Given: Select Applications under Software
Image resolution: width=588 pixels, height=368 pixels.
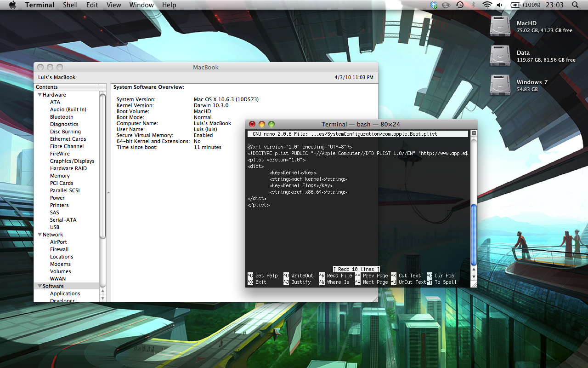Looking at the screenshot, I should click(x=65, y=293).
